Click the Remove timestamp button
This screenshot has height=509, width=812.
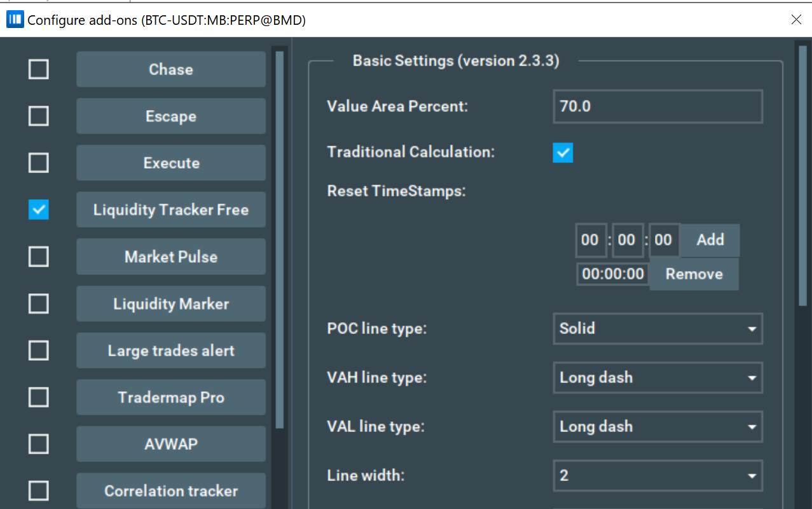pos(694,274)
